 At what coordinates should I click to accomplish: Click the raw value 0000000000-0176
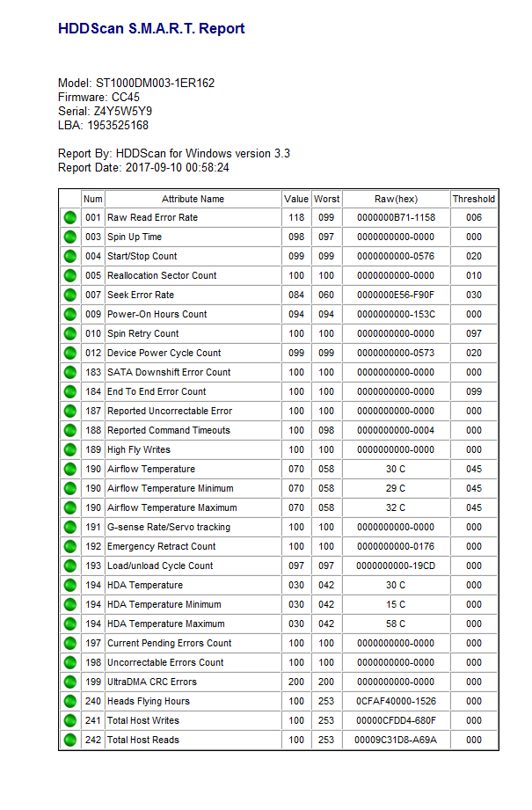click(x=397, y=546)
